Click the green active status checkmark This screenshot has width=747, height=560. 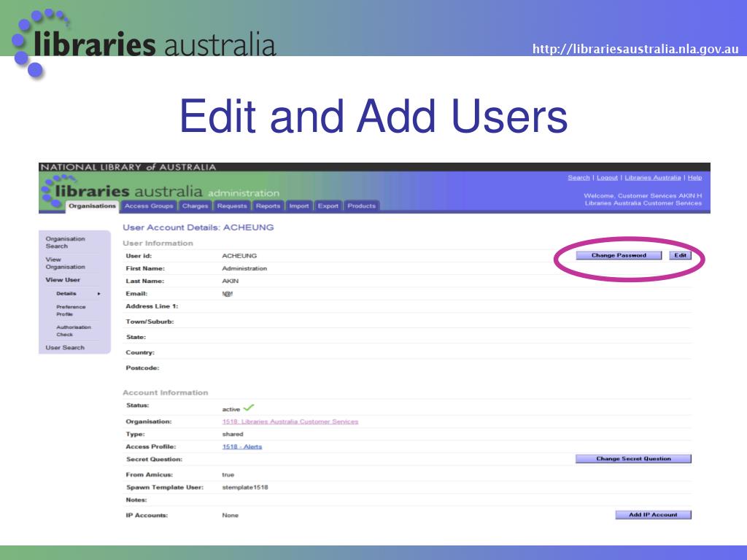click(x=249, y=408)
